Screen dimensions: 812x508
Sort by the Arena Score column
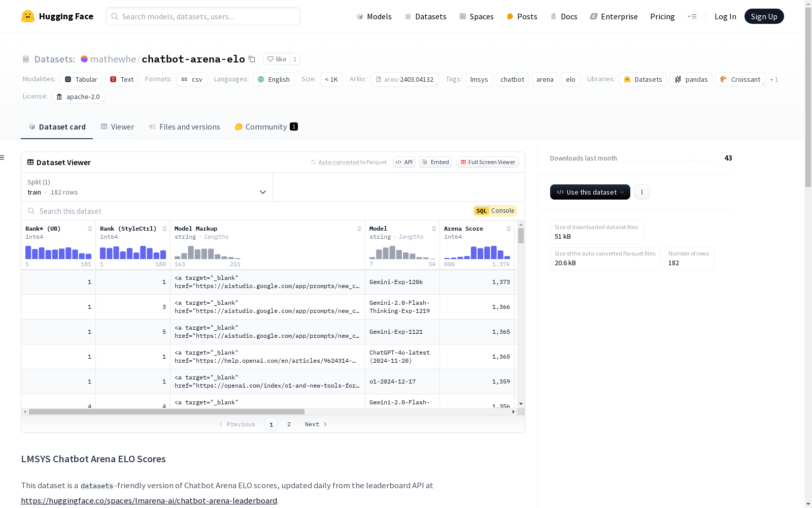point(509,229)
